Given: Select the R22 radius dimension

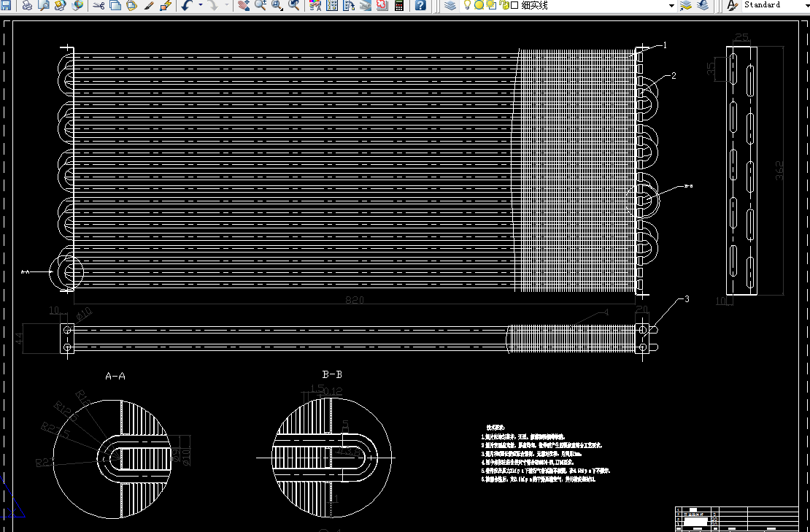Looking at the screenshot, I should pyautogui.click(x=45, y=462).
